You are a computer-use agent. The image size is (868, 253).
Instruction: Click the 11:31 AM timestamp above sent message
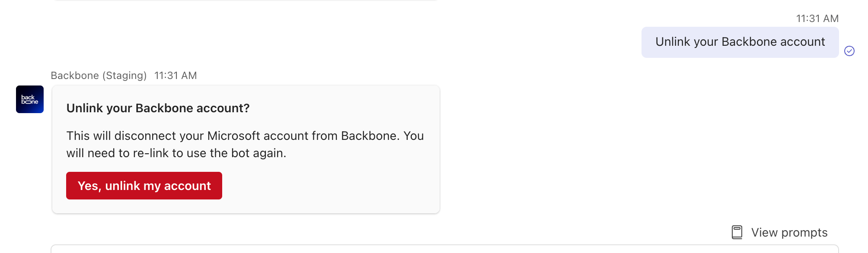[x=817, y=19]
